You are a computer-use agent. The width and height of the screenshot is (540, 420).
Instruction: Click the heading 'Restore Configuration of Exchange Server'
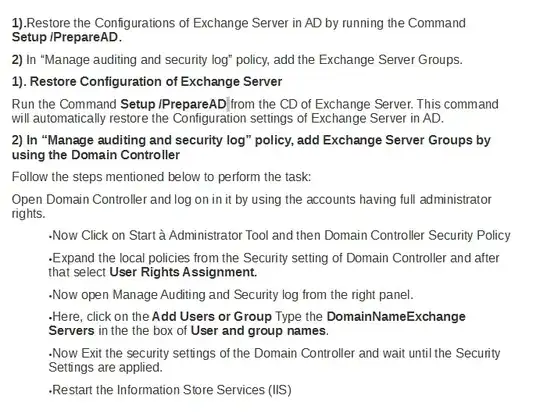pyautogui.click(x=156, y=82)
